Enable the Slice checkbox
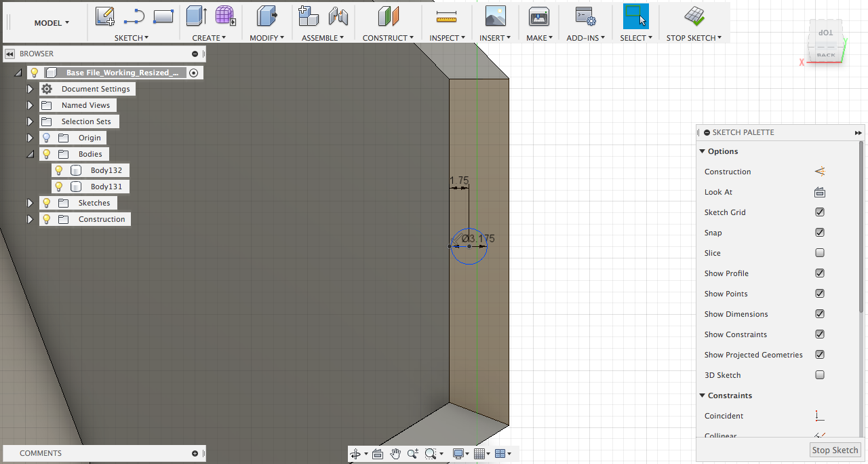 click(820, 253)
